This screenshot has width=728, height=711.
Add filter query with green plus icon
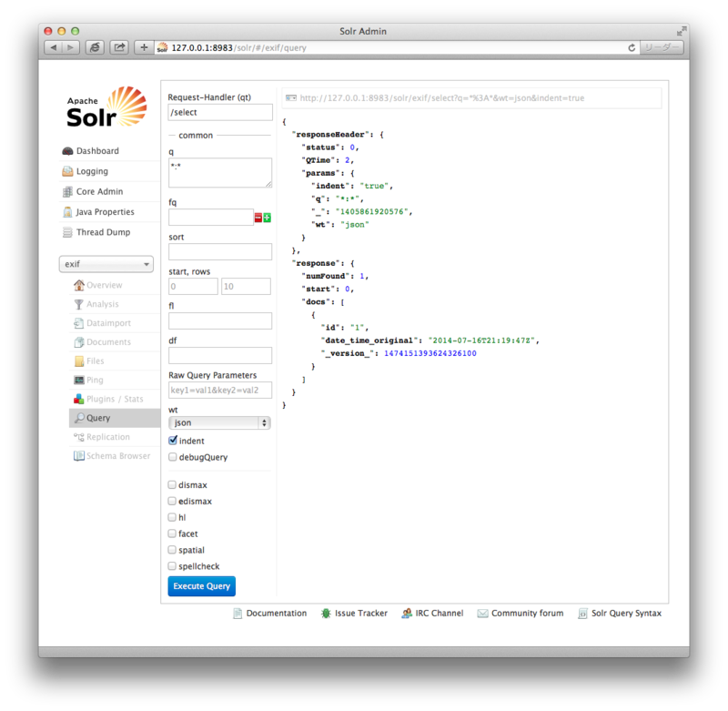coord(267,218)
